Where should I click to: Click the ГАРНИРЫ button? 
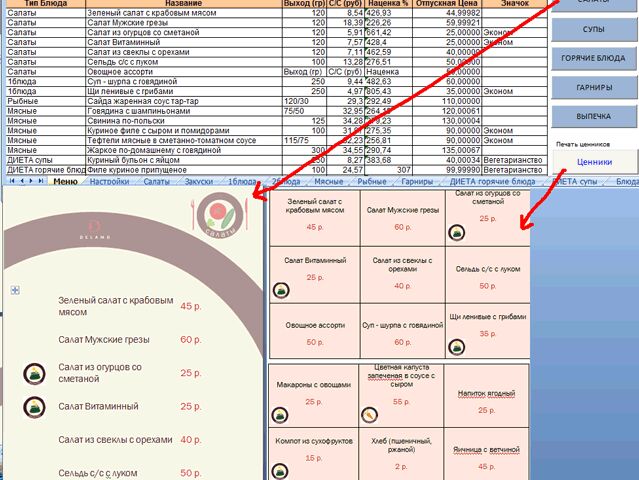(593, 87)
